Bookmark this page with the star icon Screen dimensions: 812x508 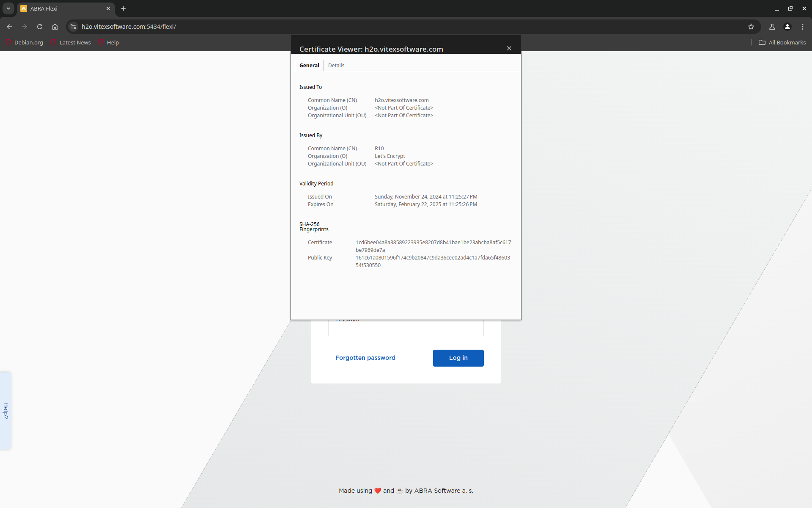[x=751, y=27]
